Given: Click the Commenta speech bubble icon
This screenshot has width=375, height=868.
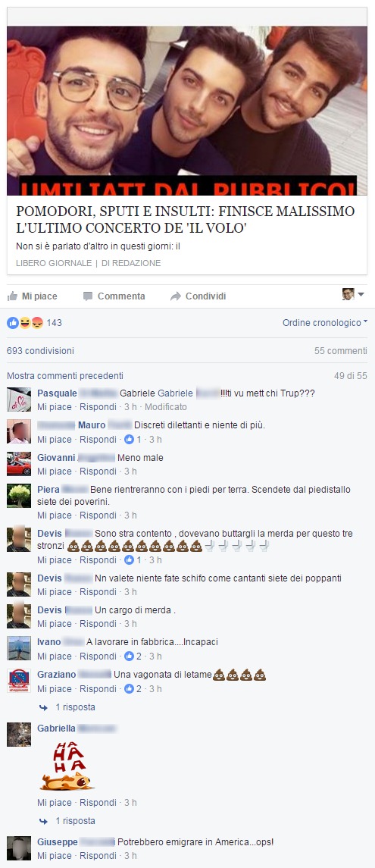Looking at the screenshot, I should tap(88, 296).
